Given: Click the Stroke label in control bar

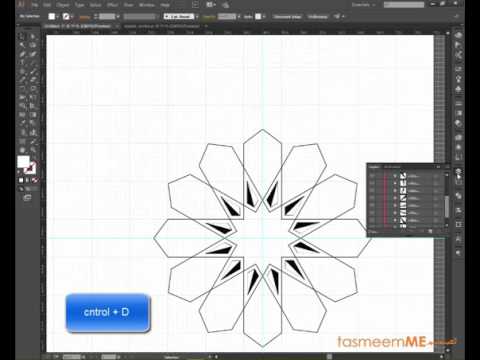Looking at the screenshot, I should (x=85, y=17).
